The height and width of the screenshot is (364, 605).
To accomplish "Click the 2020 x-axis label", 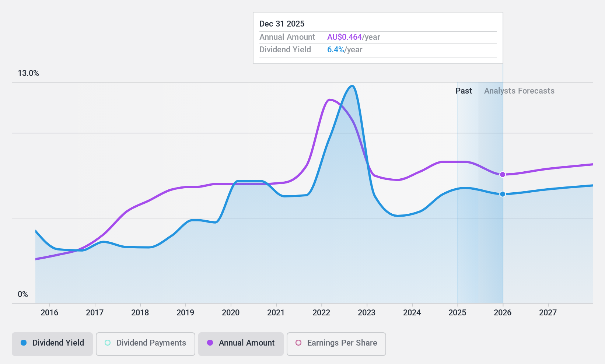I will coord(231,313).
